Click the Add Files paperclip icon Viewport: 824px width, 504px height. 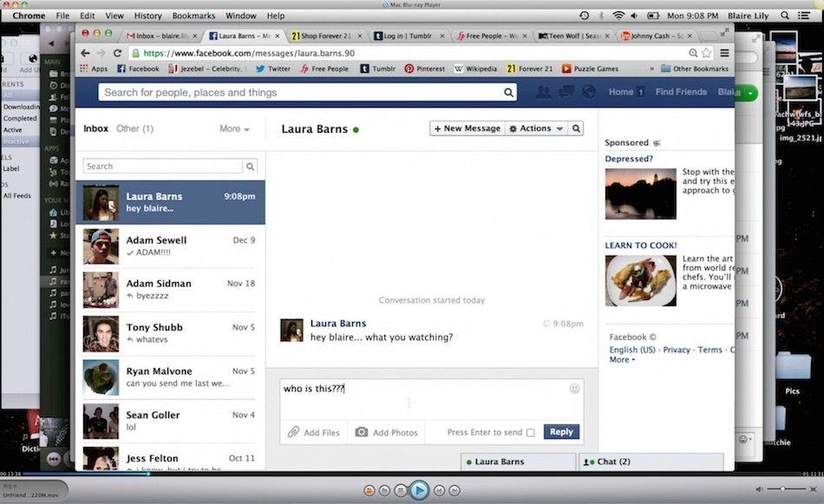[x=294, y=432]
